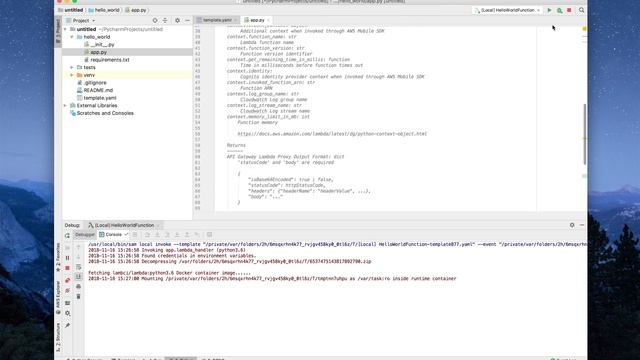Click the yellow inspection indicator
This screenshot has width=640, height=360.
584,29
